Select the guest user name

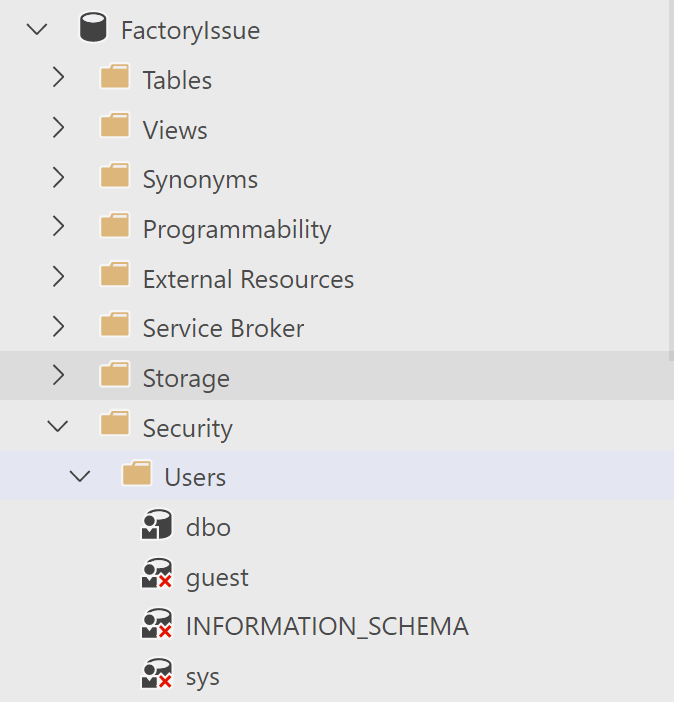(x=217, y=578)
